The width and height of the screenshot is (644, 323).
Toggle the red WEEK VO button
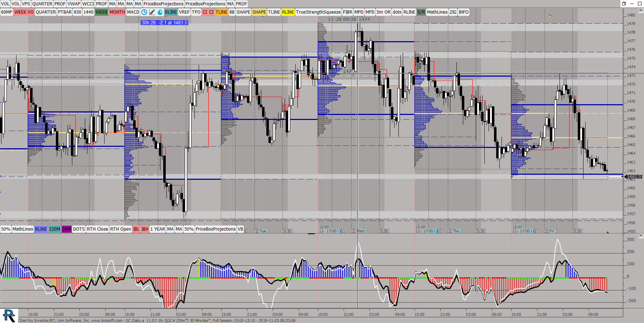click(24, 12)
